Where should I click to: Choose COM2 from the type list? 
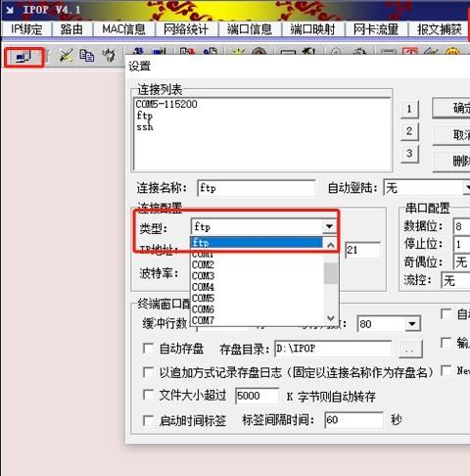[203, 264]
